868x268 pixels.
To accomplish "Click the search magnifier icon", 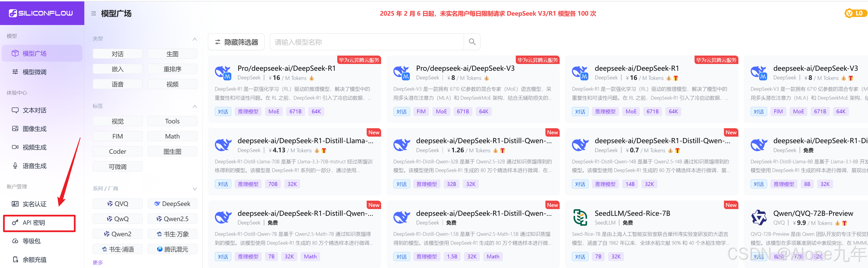I will 472,42.
